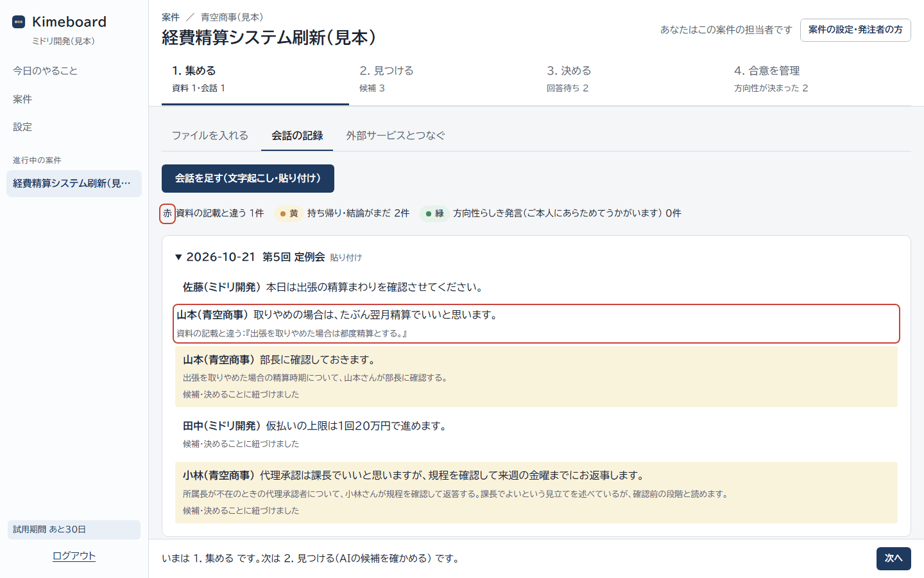Screen dimensions: 924x578
Task: Click legend text 持ち帰り・結論がまだ 2件
Action: (x=358, y=213)
